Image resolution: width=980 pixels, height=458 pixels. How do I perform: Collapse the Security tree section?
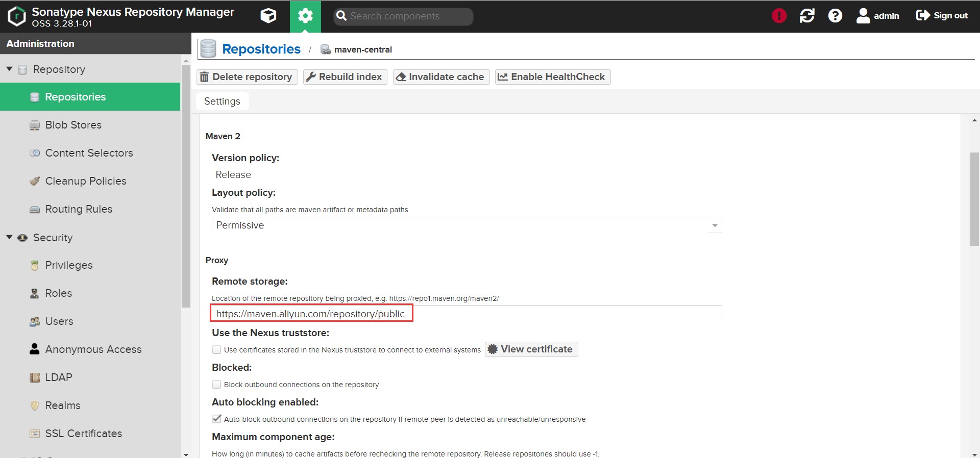(x=9, y=237)
